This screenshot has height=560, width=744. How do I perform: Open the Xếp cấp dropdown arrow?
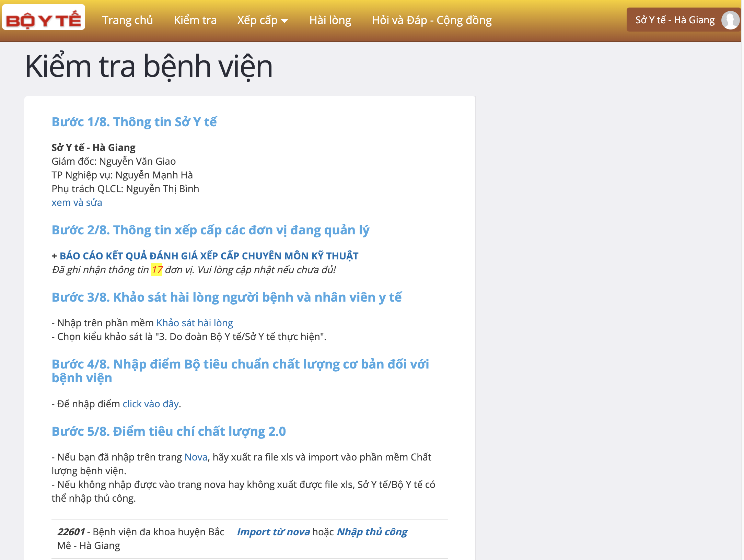click(x=284, y=21)
